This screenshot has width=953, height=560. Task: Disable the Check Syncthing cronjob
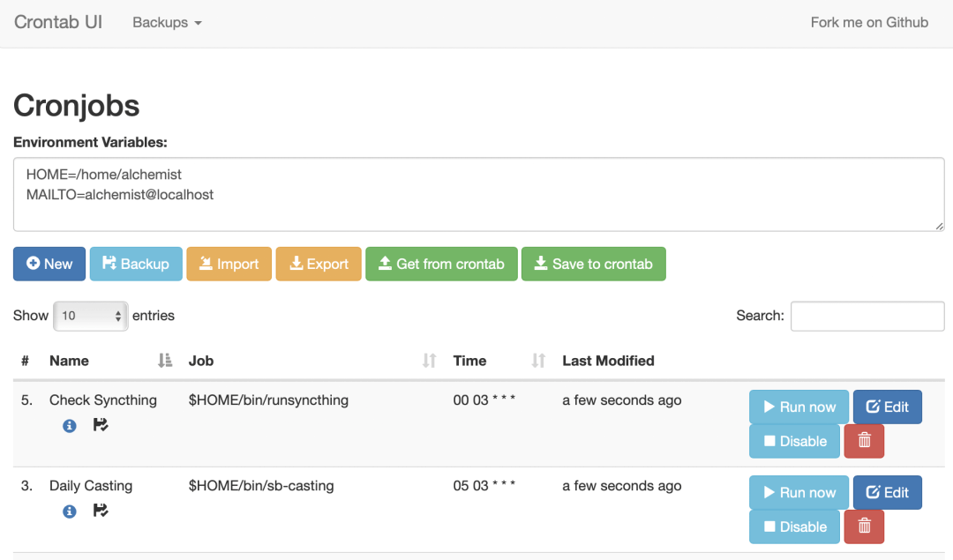[794, 441]
